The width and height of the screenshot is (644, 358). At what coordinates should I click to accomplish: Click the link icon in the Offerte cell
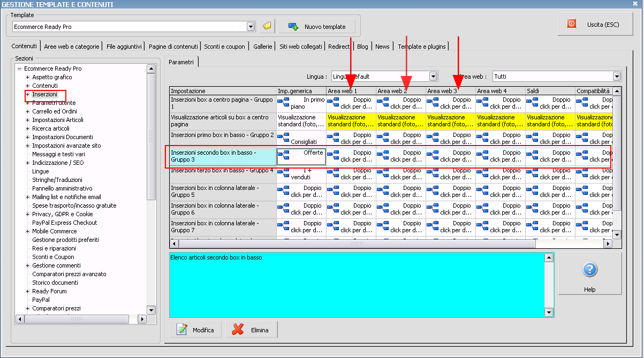tap(284, 156)
